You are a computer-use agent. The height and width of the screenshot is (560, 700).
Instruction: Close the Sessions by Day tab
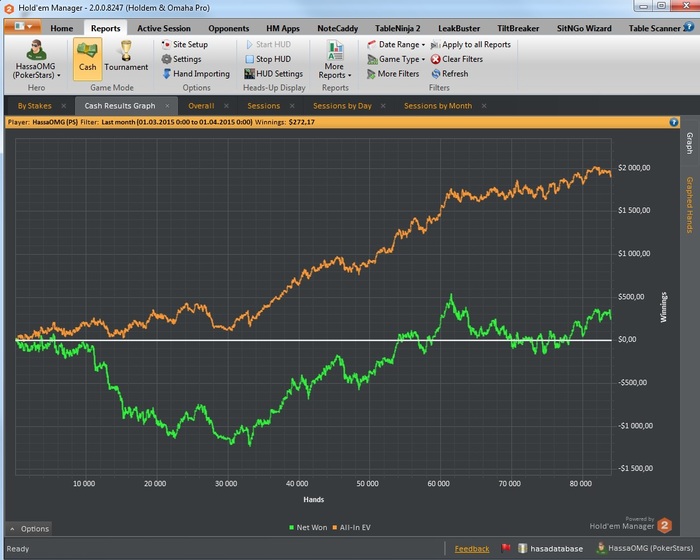click(383, 106)
